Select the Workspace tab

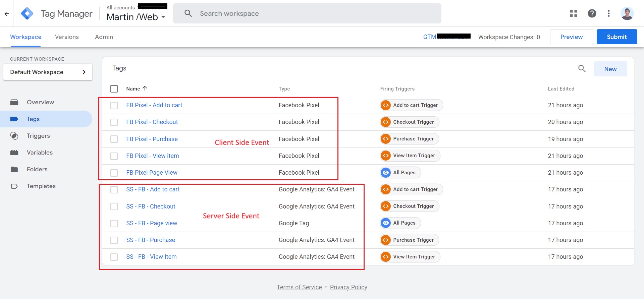(26, 37)
